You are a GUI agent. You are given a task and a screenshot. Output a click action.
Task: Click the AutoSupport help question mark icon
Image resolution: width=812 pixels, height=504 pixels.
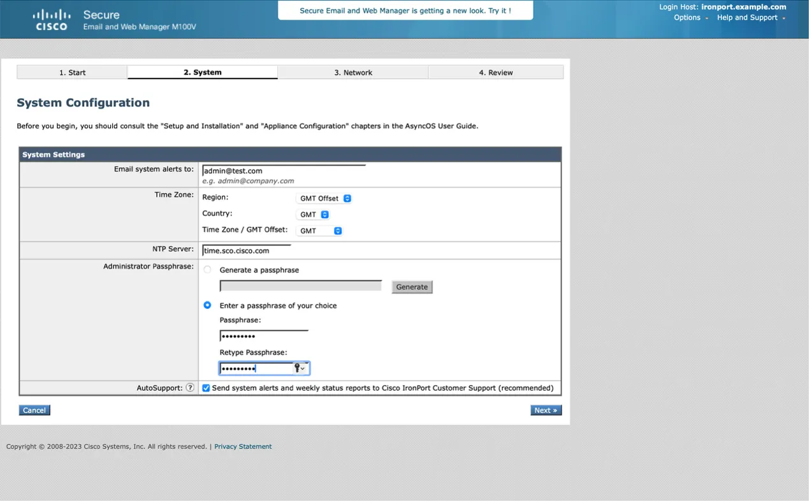tap(190, 387)
